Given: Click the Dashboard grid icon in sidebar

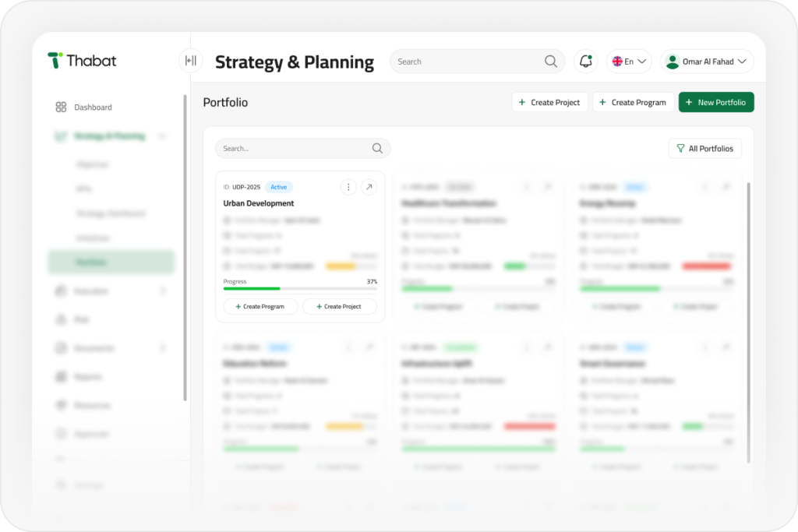Looking at the screenshot, I should 61,107.
